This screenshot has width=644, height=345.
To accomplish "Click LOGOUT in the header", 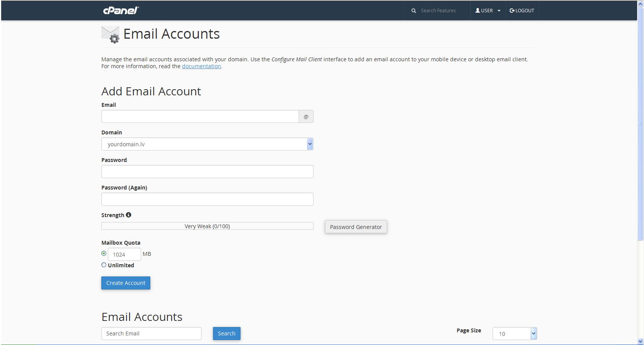I will (522, 11).
